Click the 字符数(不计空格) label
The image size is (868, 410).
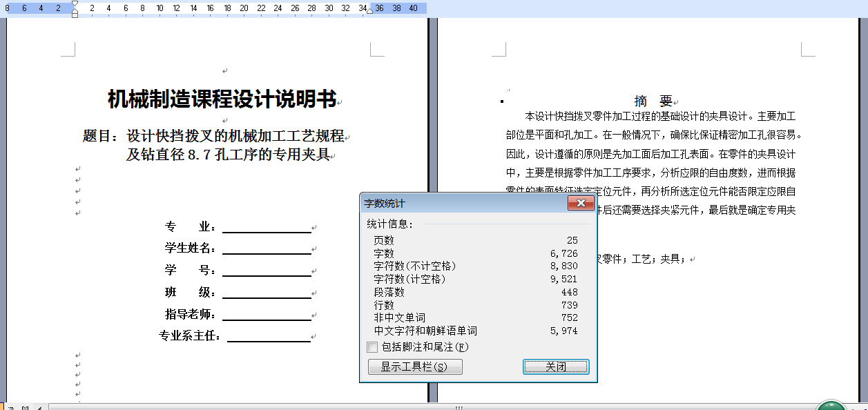point(415,266)
